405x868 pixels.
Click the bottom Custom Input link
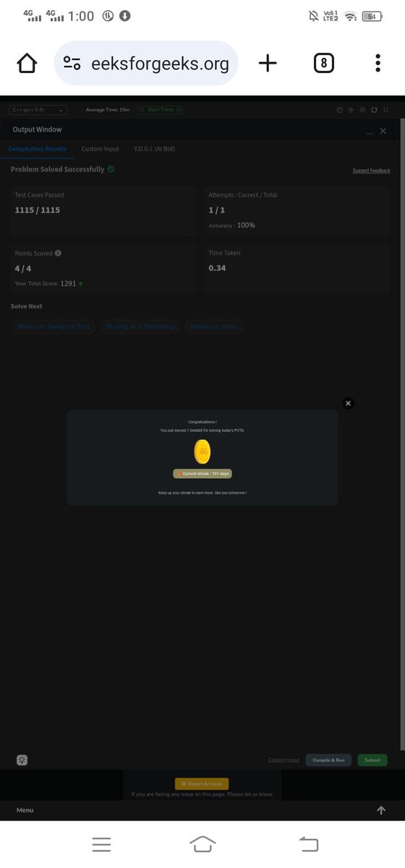point(283,760)
